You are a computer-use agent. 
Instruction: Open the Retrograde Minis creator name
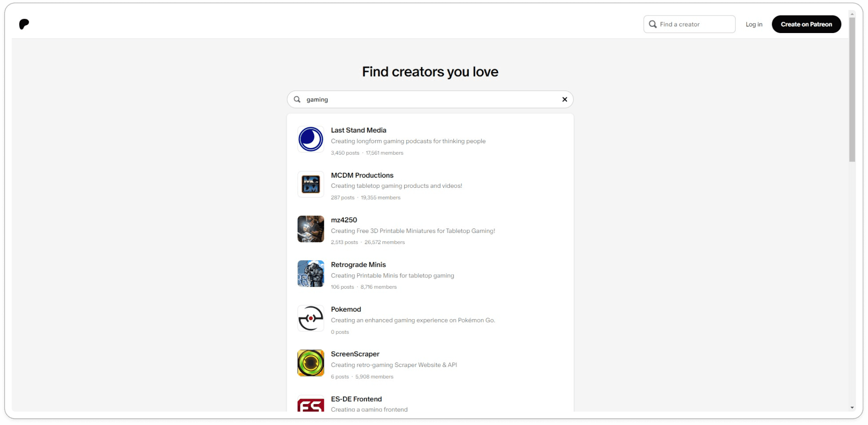click(358, 265)
